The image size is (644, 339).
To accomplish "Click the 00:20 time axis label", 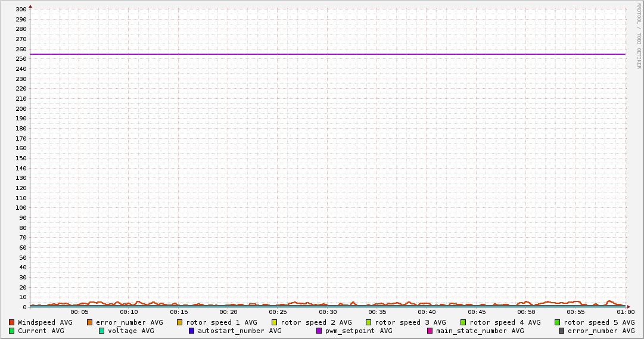I will (228, 312).
